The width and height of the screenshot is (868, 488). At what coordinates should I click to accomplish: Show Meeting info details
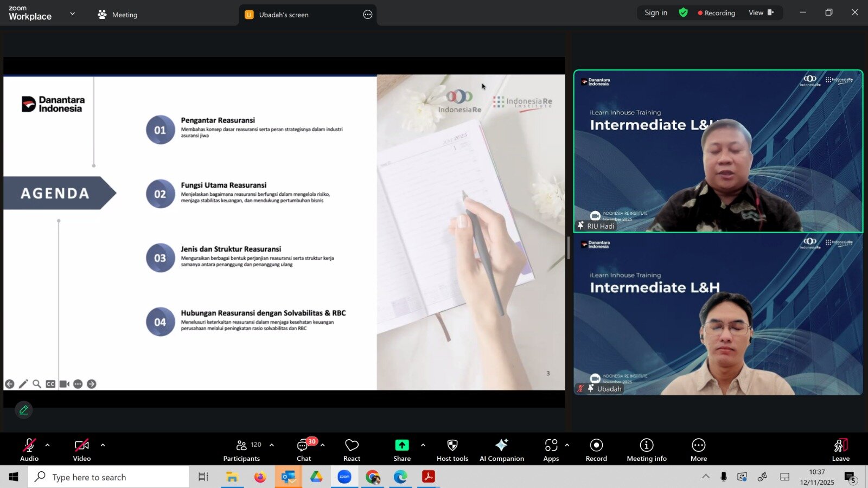tap(646, 450)
